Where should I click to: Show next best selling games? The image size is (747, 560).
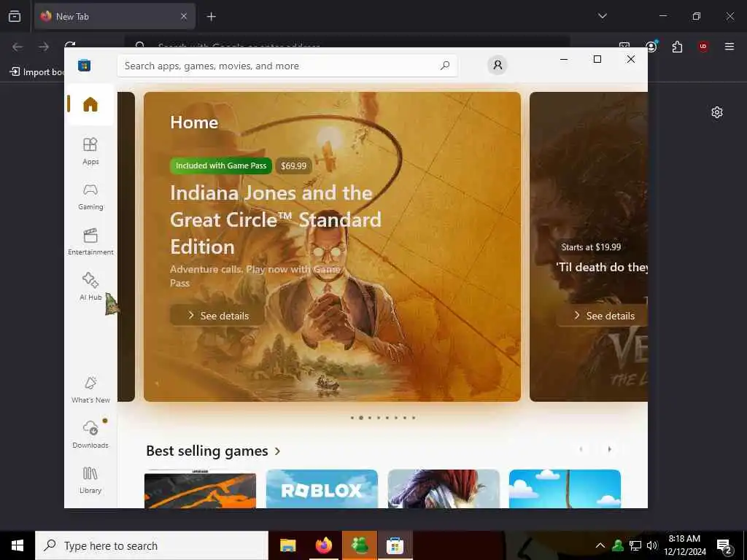tap(609, 449)
